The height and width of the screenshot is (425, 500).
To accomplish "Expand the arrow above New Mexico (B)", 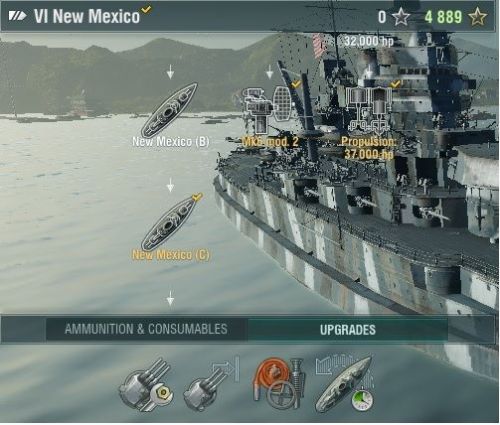I will pos(170,72).
